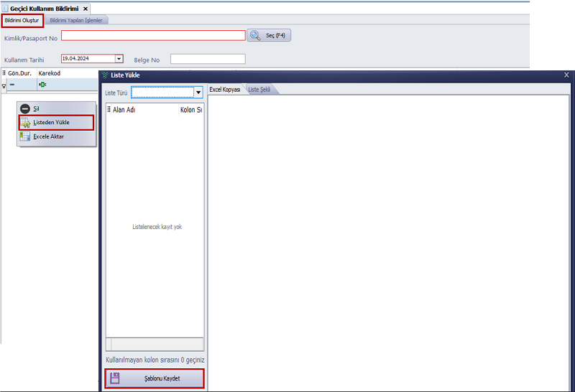Open the Gön.Dur. grid column chooser handle
The width and height of the screenshot is (575, 392).
click(4, 73)
